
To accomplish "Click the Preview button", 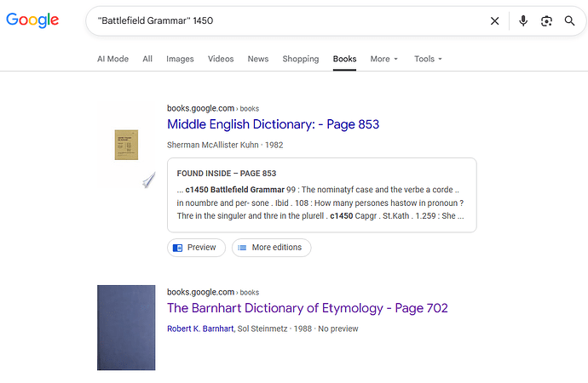I will click(196, 248).
